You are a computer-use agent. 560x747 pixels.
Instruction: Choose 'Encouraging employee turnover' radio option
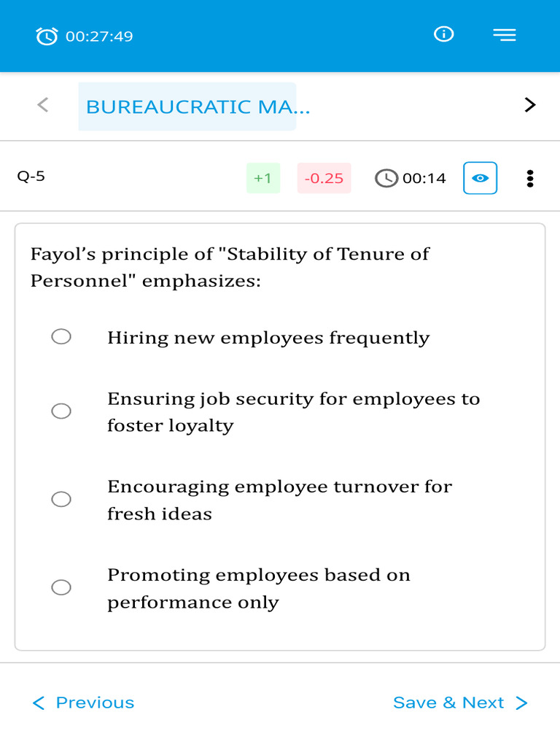pyautogui.click(x=61, y=499)
